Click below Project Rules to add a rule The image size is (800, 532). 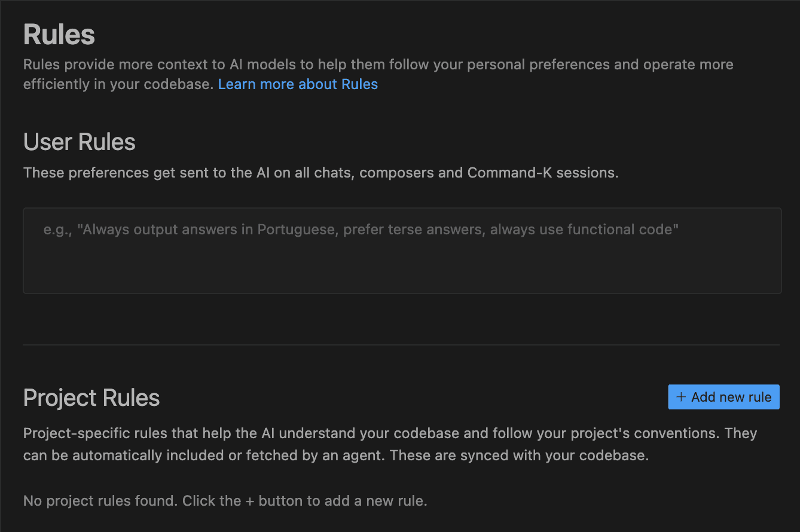pyautogui.click(x=723, y=396)
